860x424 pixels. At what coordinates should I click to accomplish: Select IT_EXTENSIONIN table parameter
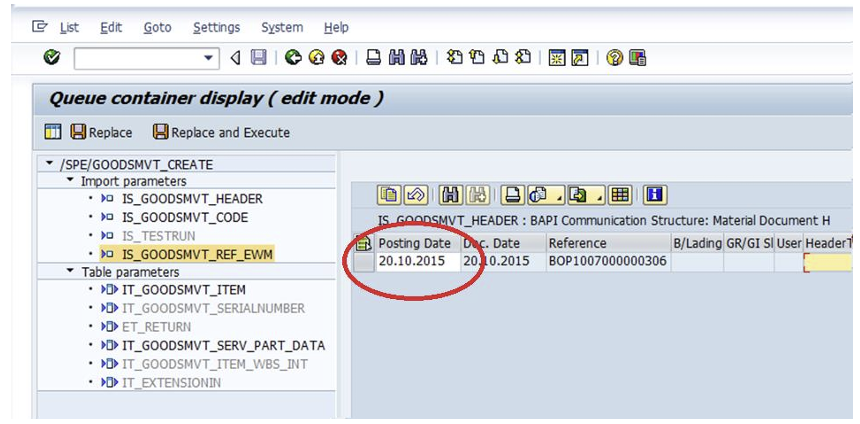pos(171,383)
